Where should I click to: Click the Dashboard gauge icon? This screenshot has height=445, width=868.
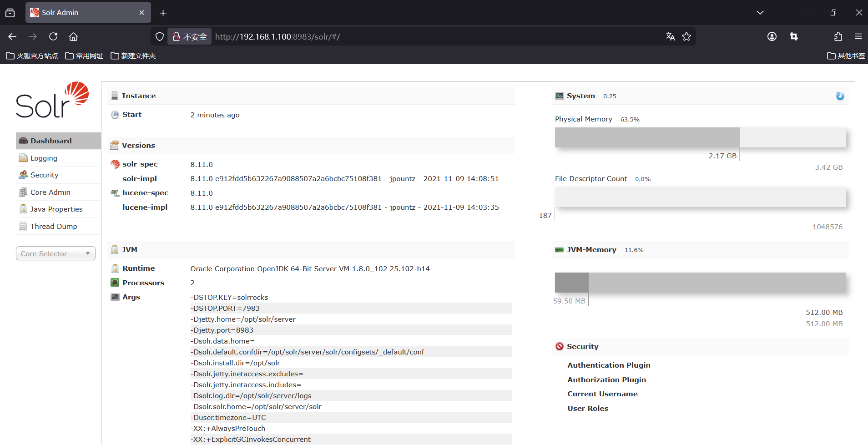pos(23,141)
